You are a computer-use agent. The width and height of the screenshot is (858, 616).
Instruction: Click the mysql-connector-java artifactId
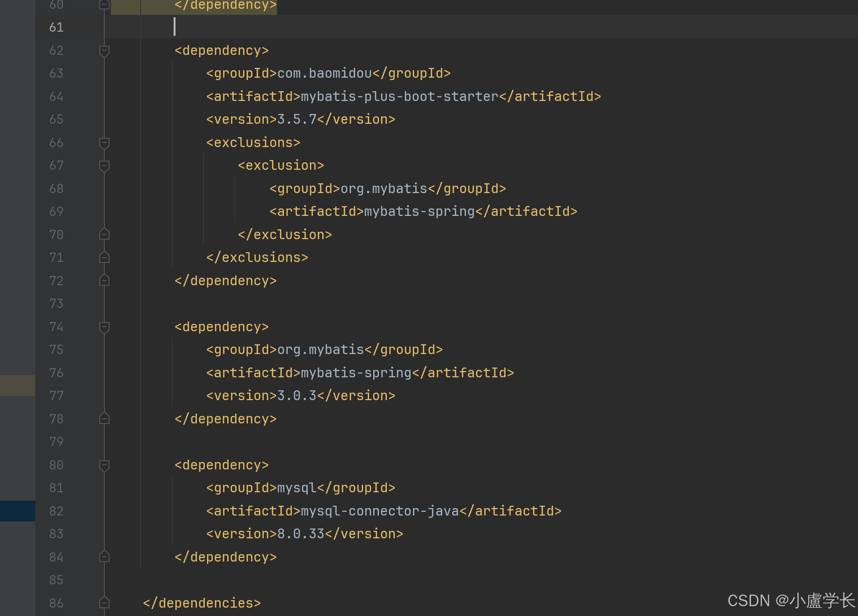(380, 511)
